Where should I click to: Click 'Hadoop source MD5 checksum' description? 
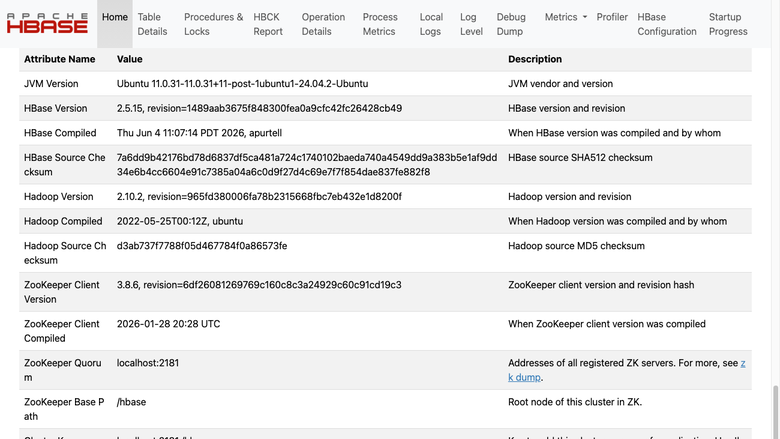click(576, 246)
